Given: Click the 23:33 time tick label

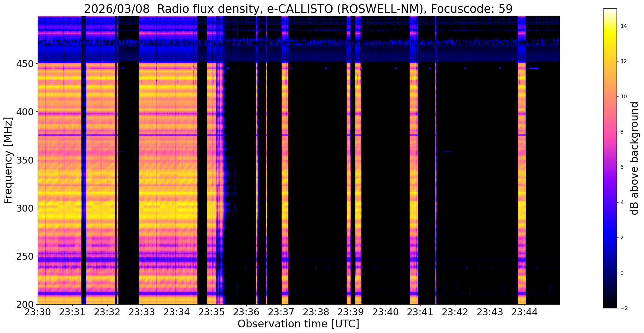Looking at the screenshot, I should pyautogui.click(x=142, y=312).
